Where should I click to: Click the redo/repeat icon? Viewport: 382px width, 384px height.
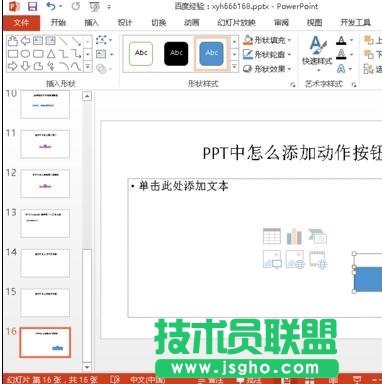click(76, 6)
